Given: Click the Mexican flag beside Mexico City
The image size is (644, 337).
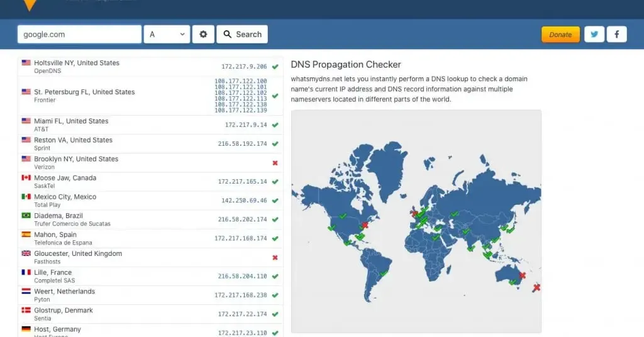Looking at the screenshot, I should click(x=26, y=197).
